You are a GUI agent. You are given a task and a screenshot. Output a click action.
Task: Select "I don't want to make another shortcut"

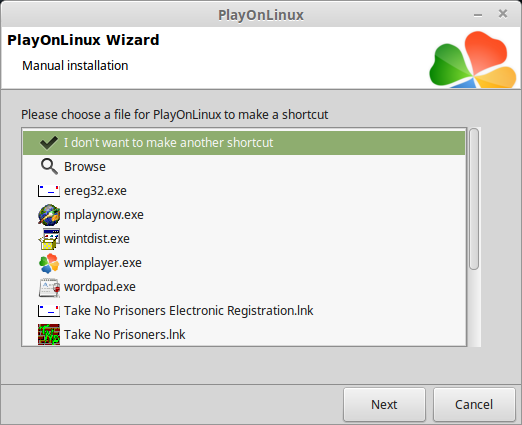(x=244, y=143)
